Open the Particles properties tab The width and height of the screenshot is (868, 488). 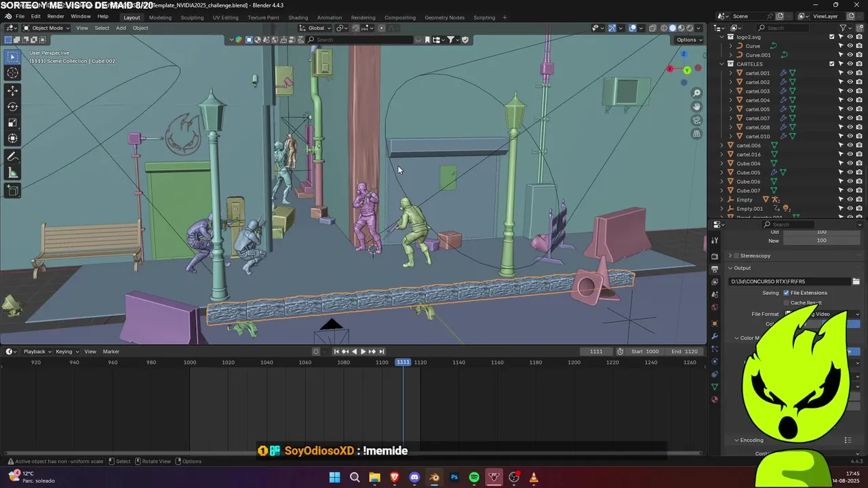pos(715,349)
